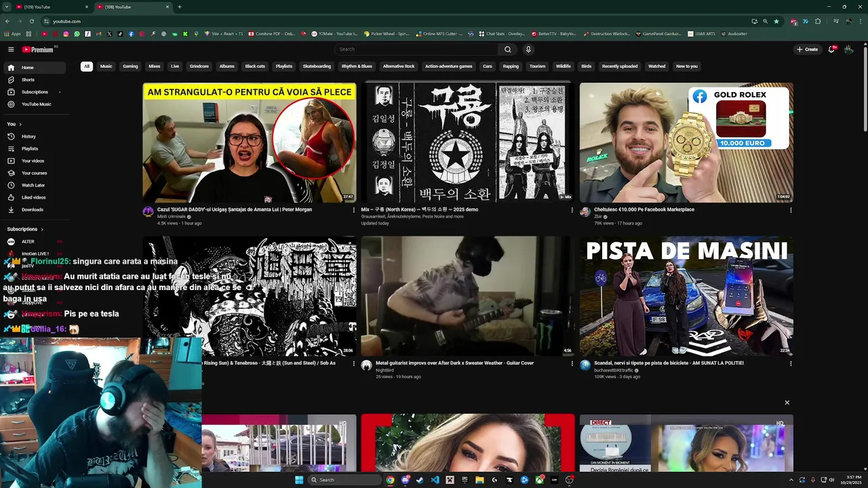The width and height of the screenshot is (868, 488).
Task: Click the browser back arrow
Action: click(x=7, y=21)
